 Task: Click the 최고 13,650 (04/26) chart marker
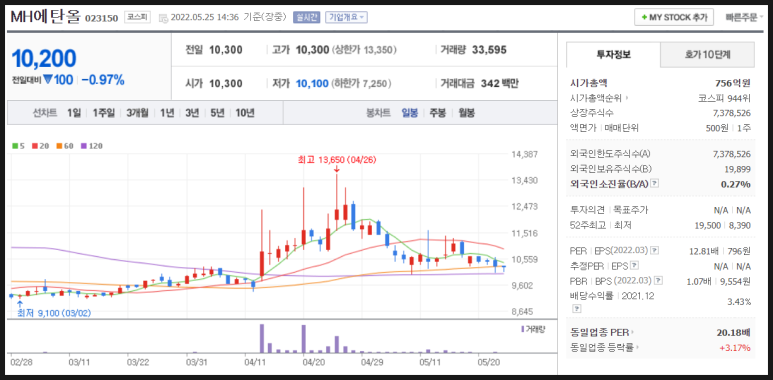coord(336,160)
